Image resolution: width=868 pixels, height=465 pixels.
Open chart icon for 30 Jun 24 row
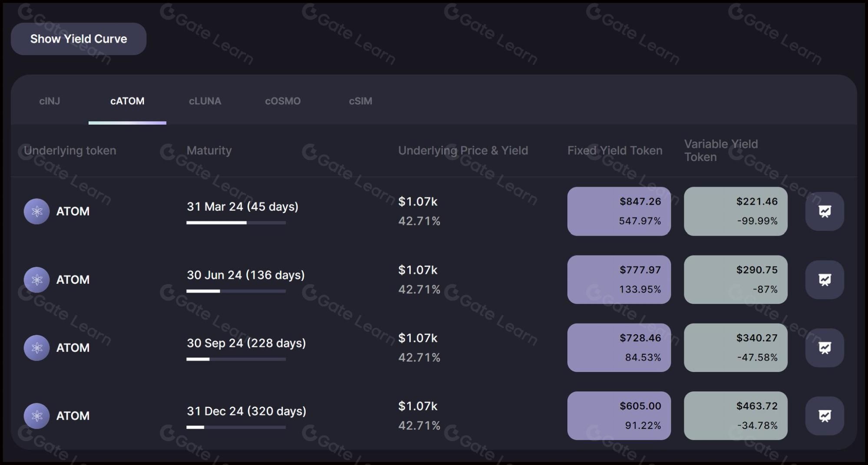(825, 280)
